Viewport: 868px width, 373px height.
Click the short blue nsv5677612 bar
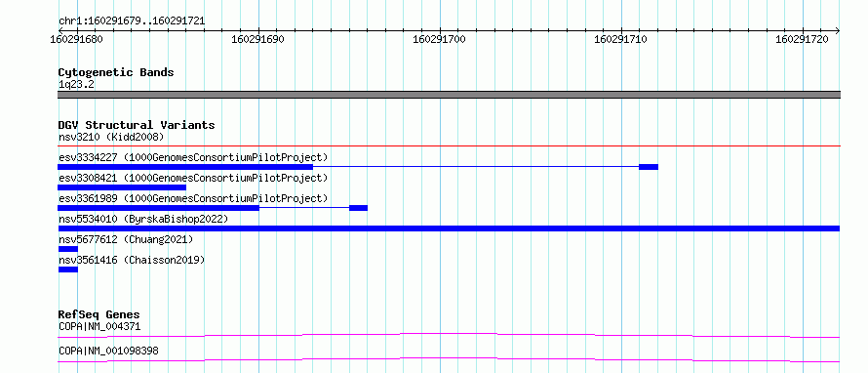[67, 249]
